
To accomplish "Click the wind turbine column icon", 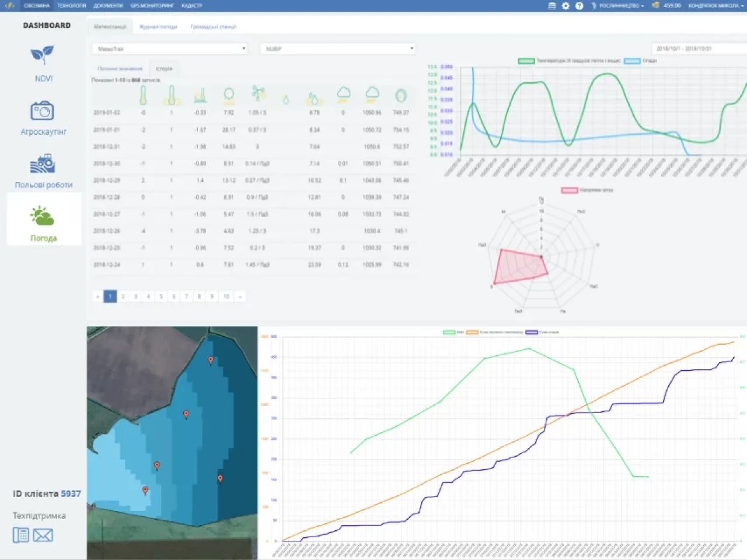I will coord(258,94).
